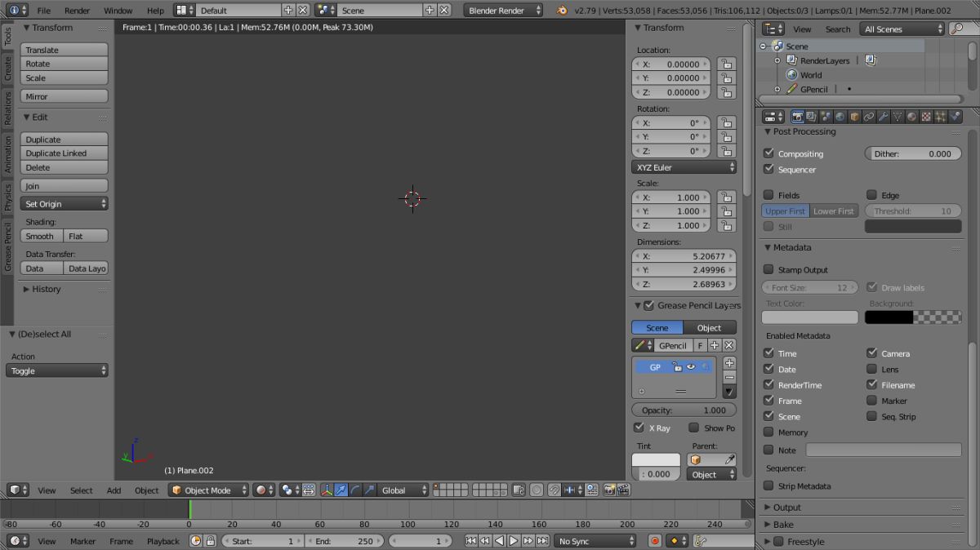This screenshot has width=980, height=550.
Task: Open the Toggle action dropdown
Action: click(57, 370)
